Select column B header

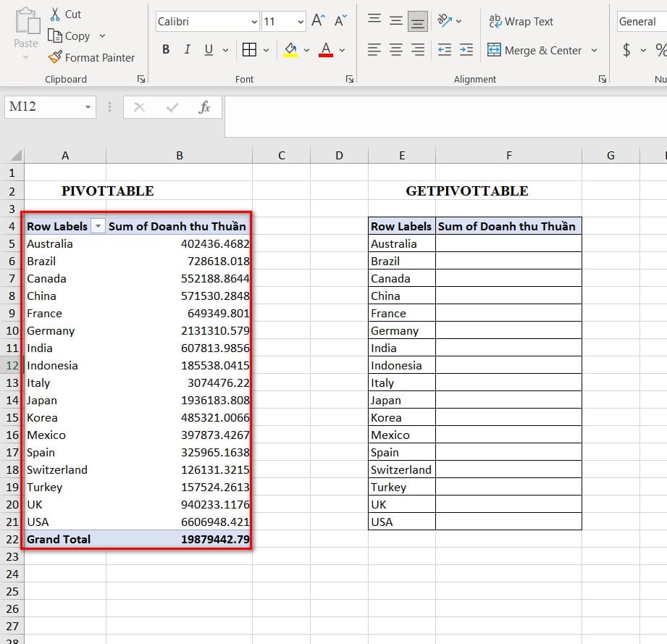coord(180,155)
